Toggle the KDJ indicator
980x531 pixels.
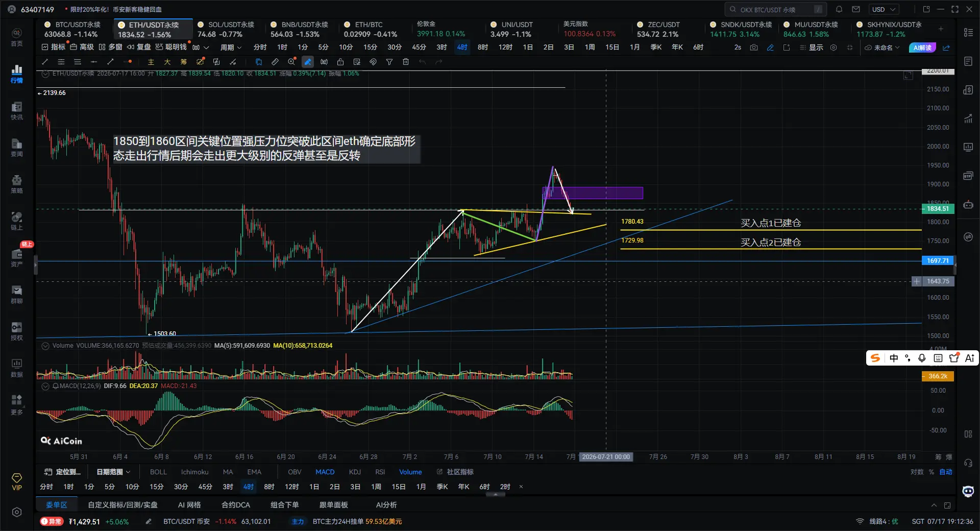pos(355,472)
